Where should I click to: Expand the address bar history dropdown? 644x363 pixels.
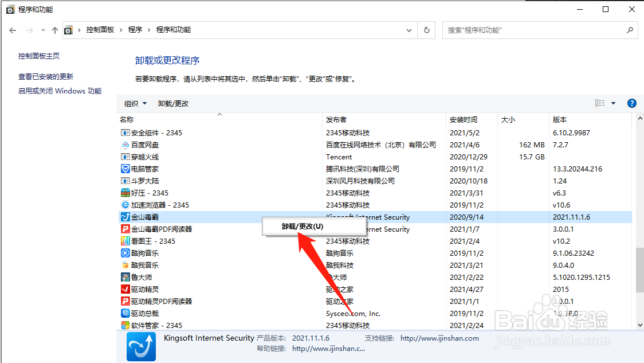[409, 30]
